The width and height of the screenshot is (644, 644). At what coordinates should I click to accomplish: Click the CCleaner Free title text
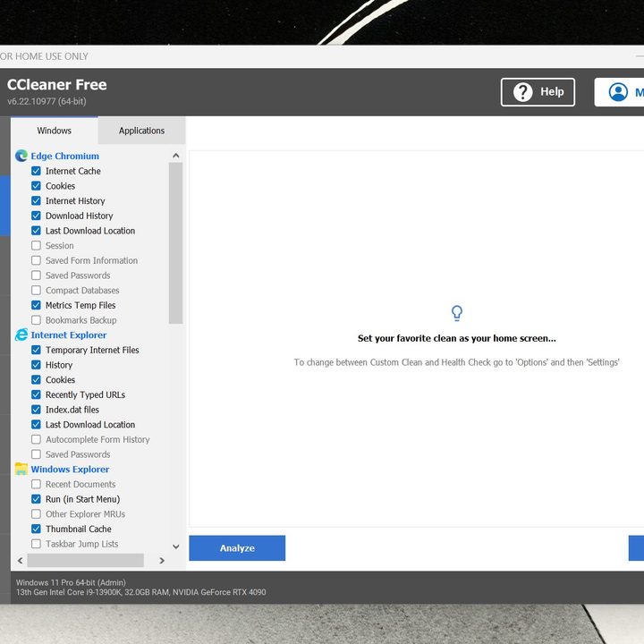57,85
